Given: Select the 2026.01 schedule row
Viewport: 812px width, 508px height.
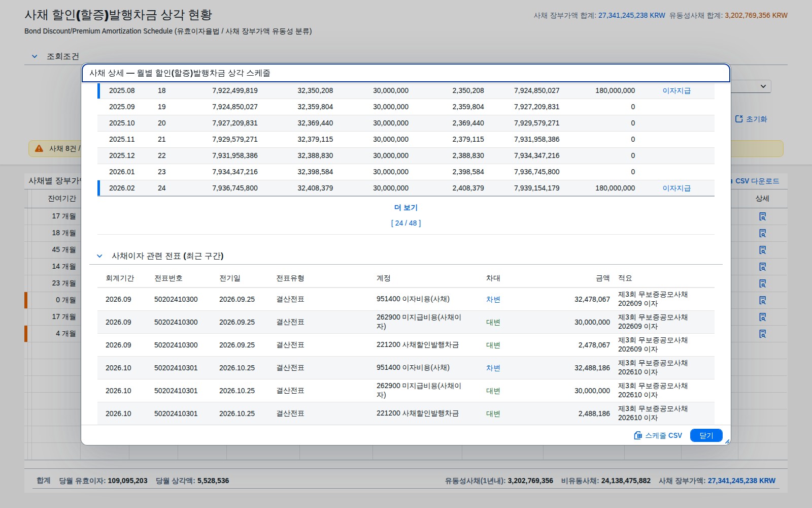Looking at the screenshot, I should pos(406,172).
